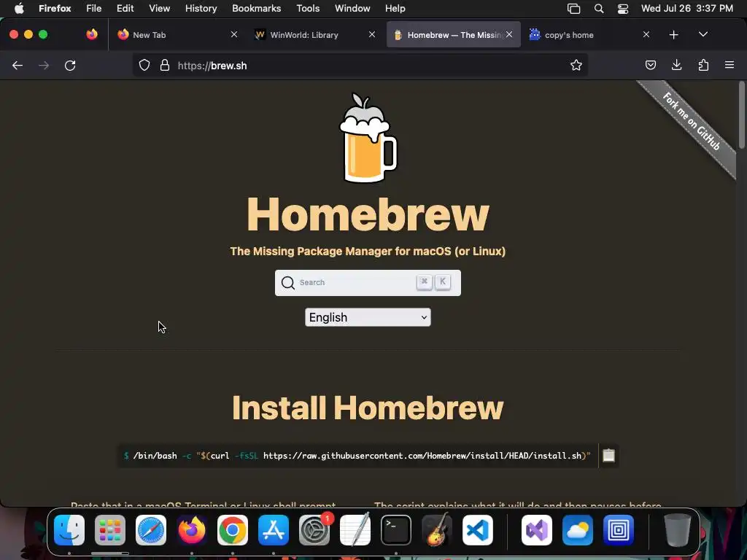Expand the list all tabs chevron
Viewport: 747px width, 560px height.
(x=703, y=34)
